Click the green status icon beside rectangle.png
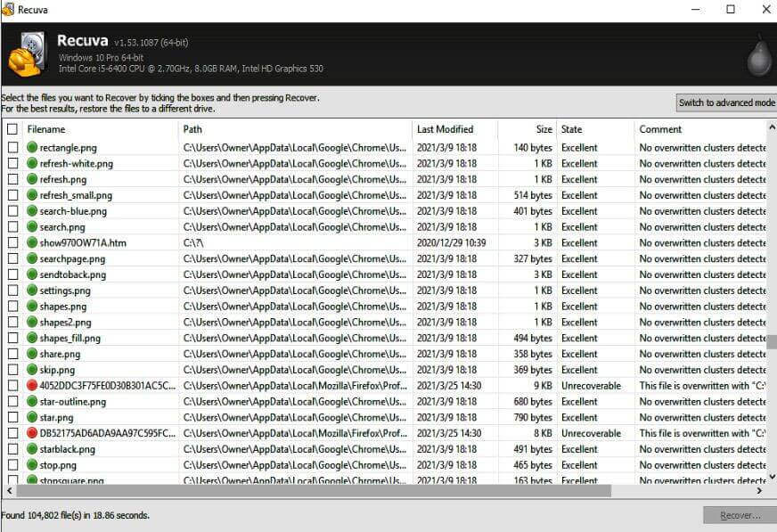The image size is (777, 532). coord(32,148)
